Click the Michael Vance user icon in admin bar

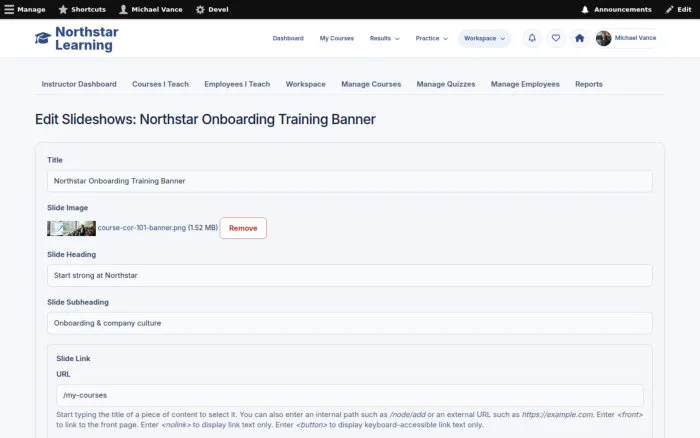tap(123, 9)
